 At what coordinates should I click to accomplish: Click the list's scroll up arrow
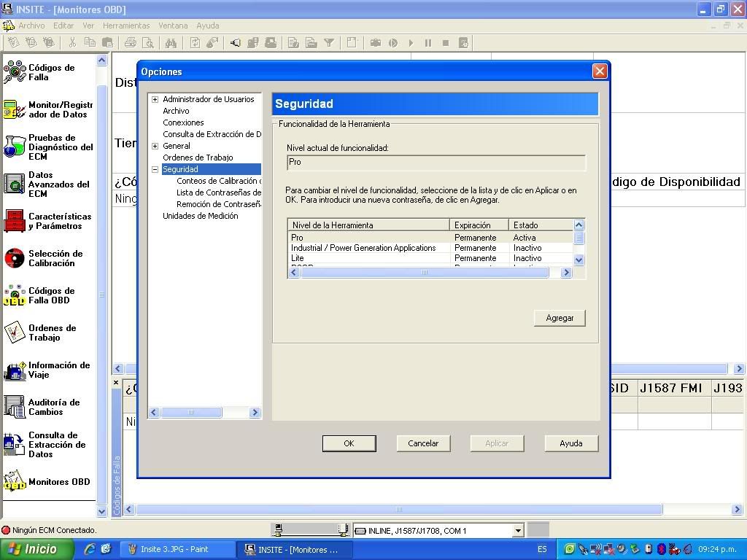click(x=578, y=225)
